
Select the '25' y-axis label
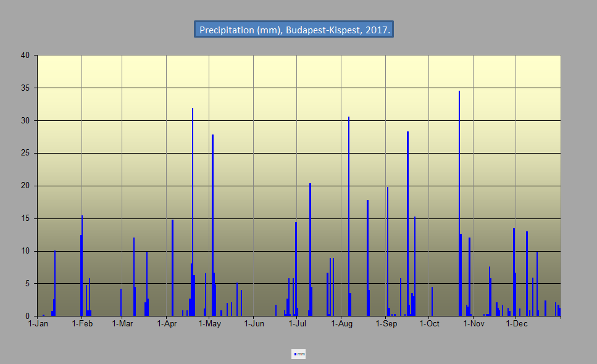[25, 153]
